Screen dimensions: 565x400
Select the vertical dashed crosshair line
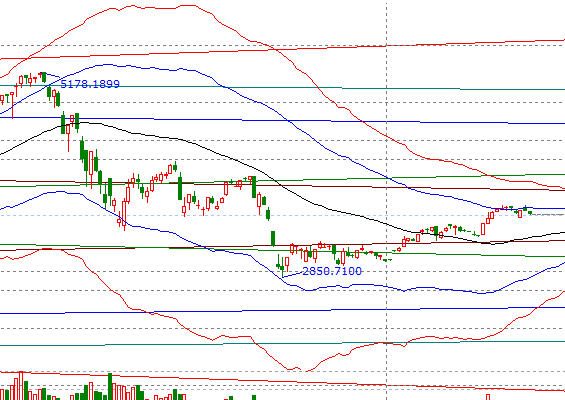click(x=387, y=200)
